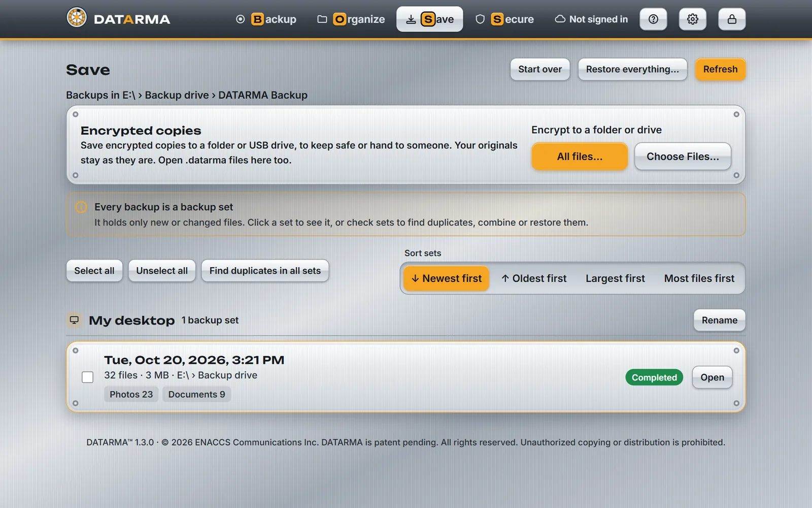Viewport: 812px width, 508px height.
Task: Sort sets by Newest first
Action: coord(446,278)
